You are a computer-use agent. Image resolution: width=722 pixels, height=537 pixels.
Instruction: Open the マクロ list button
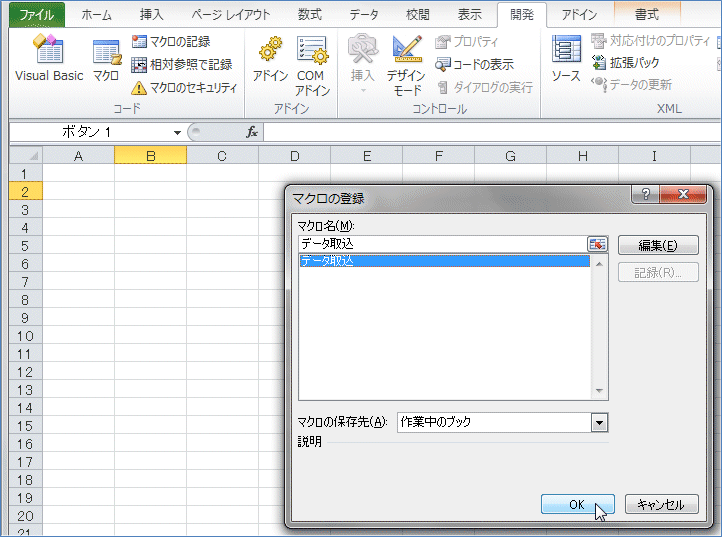(x=106, y=60)
